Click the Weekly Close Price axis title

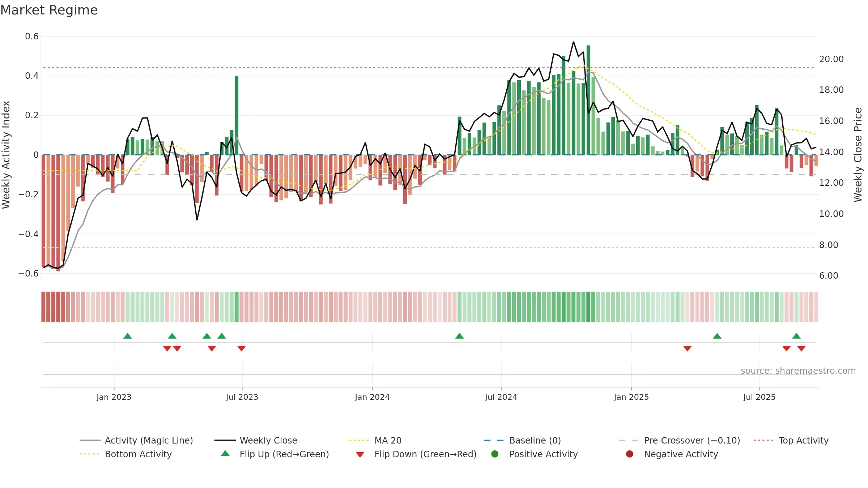pyautogui.click(x=858, y=155)
